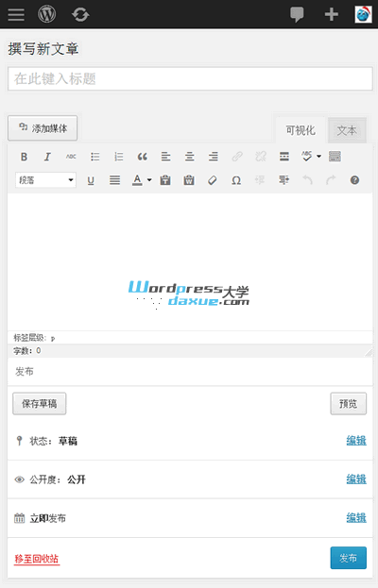Edit the publish time link
This screenshot has width=378, height=588.
coord(356,517)
